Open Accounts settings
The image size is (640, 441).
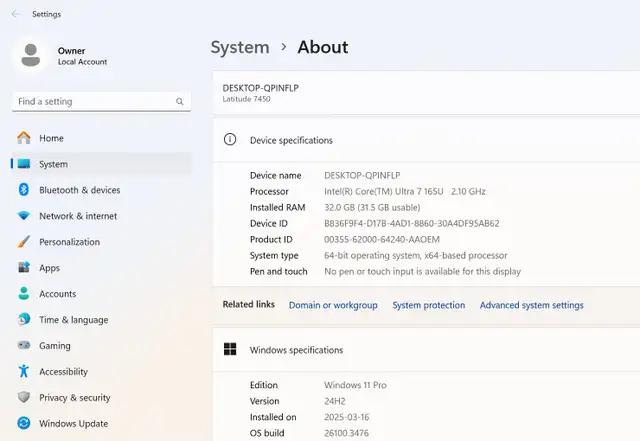click(x=101, y=294)
